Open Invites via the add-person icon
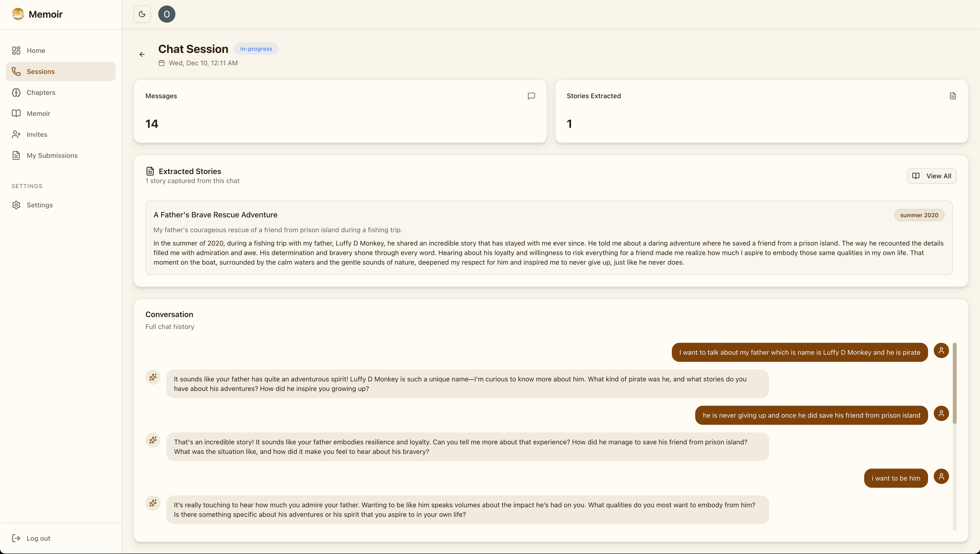The height and width of the screenshot is (554, 980). pyautogui.click(x=16, y=134)
